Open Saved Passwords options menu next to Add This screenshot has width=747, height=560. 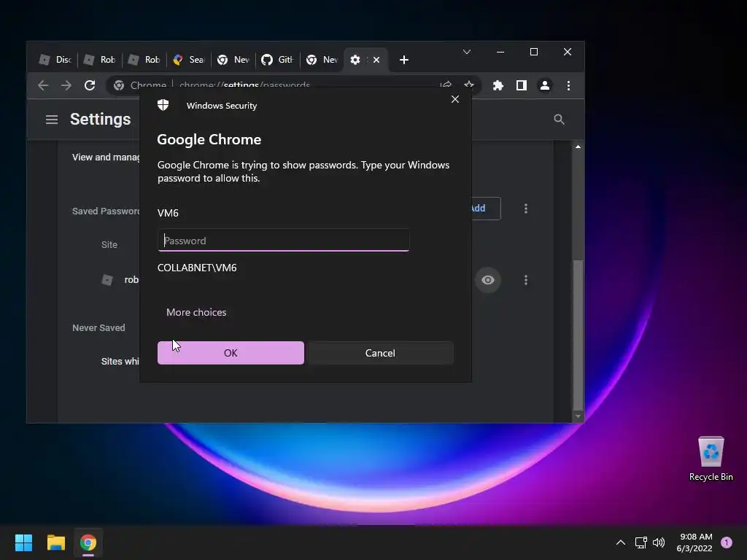point(526,209)
